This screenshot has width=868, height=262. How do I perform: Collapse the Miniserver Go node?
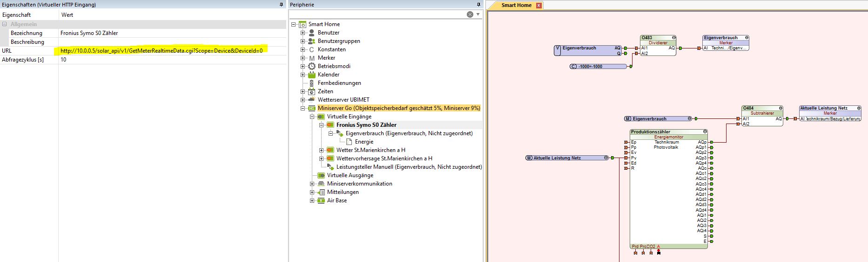(x=303, y=108)
